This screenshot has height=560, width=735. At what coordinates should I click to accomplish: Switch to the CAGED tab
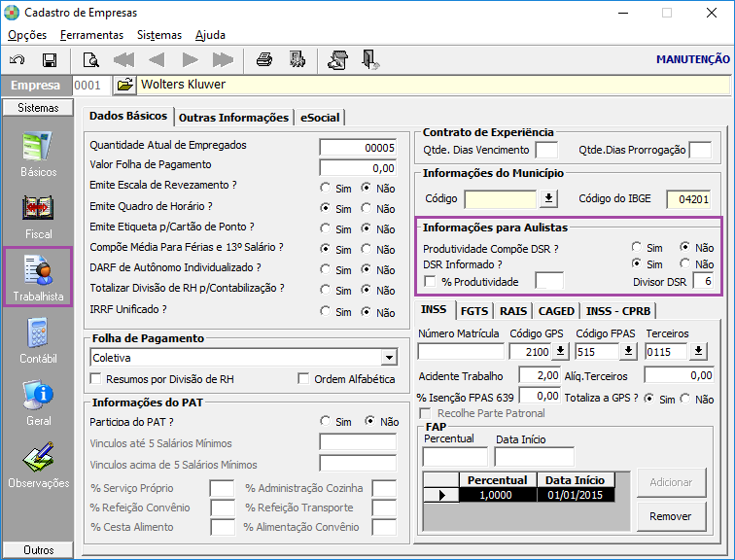(x=556, y=311)
